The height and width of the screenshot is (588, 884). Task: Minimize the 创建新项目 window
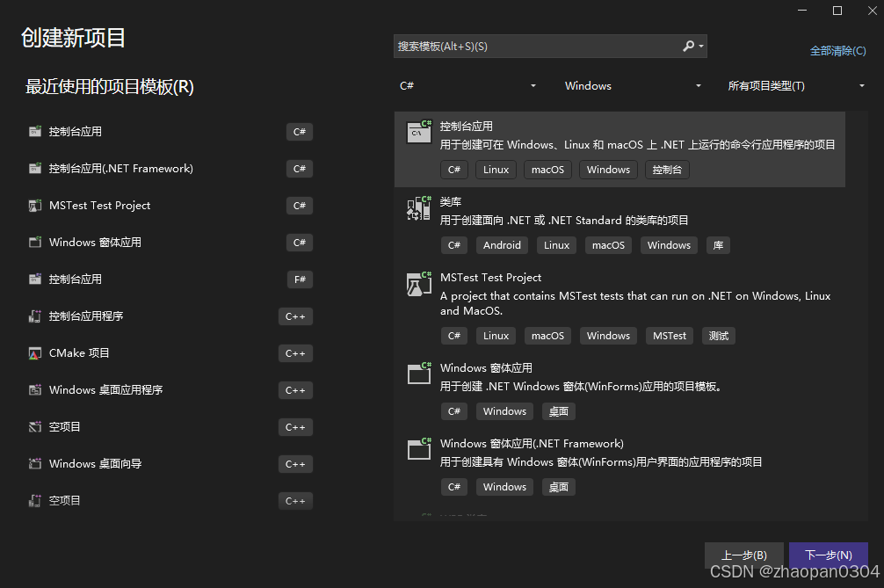pos(802,11)
